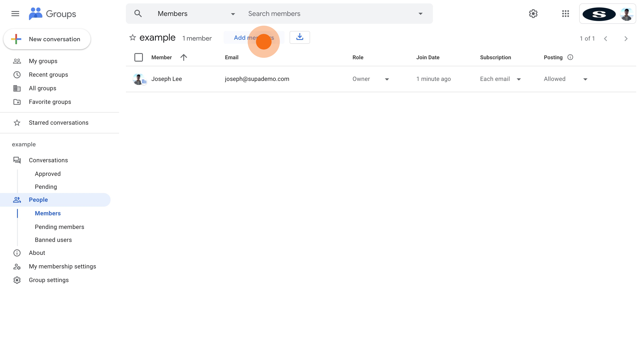Viewport: 643px width, 364px height.
Task: Select Approved conversations
Action: click(48, 174)
